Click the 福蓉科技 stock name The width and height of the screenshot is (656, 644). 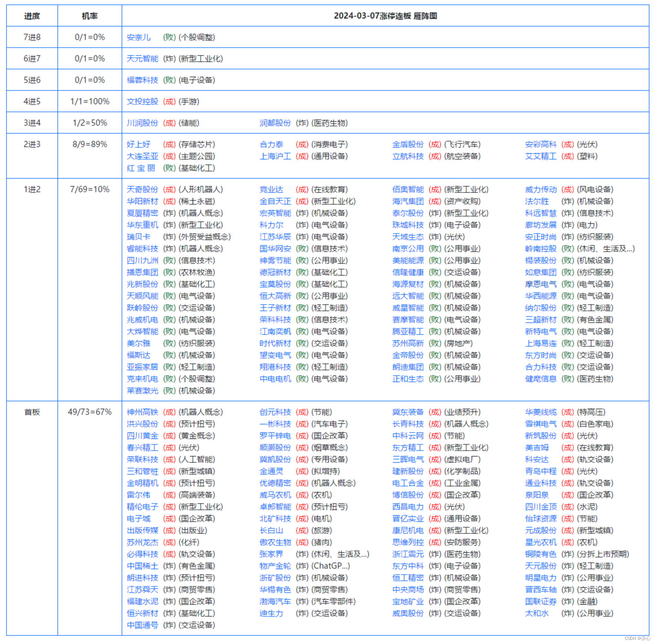click(142, 80)
